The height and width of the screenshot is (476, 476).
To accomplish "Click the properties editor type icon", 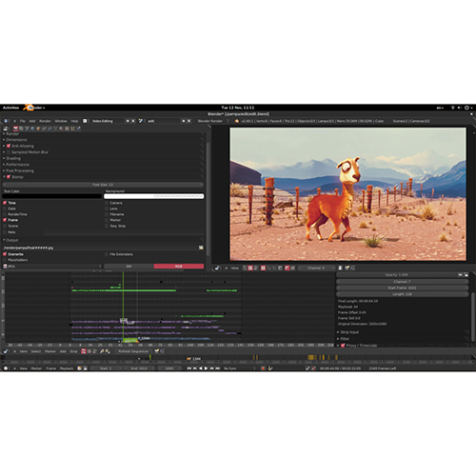I will 6,129.
